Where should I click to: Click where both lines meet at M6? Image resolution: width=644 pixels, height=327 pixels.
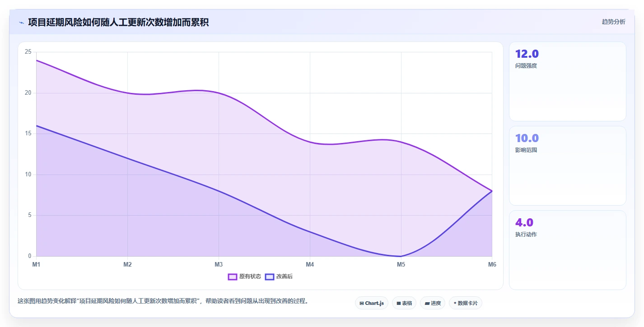[492, 191]
